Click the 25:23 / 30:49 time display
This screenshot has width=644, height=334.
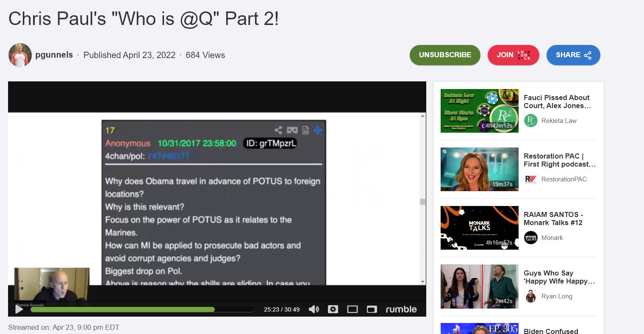point(282,309)
